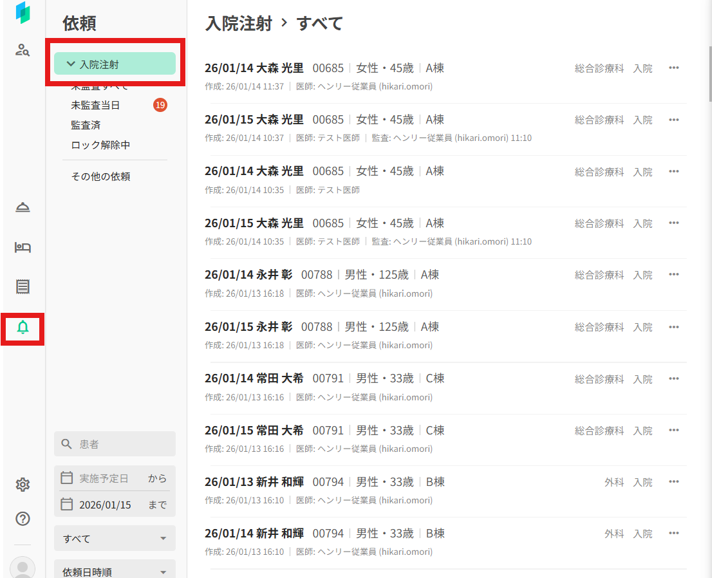This screenshot has width=728, height=578.
Task: Open the help question mark icon
Action: (x=23, y=519)
